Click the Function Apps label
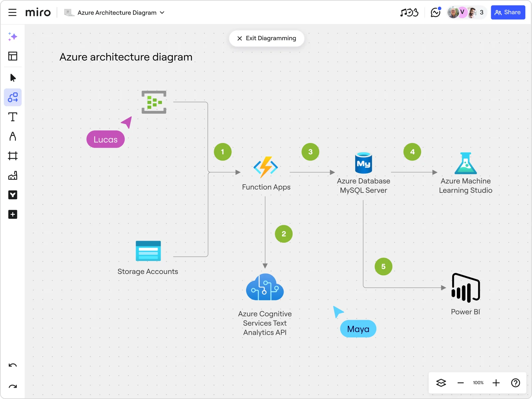Viewport: 532px width, 399px height. coord(266,187)
